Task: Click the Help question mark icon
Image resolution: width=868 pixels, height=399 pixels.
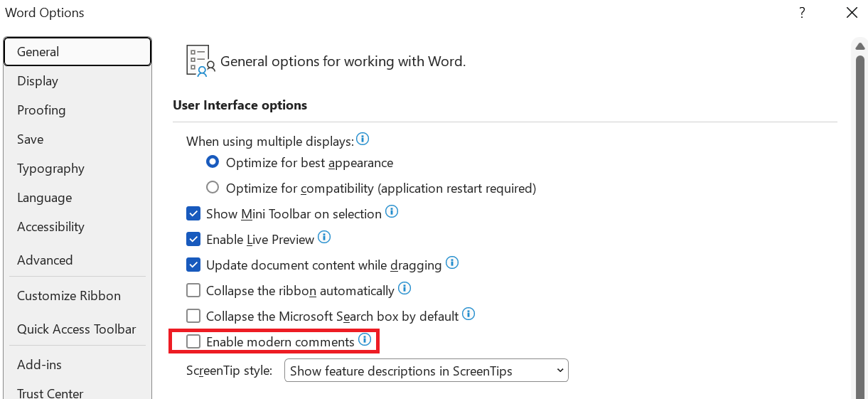Action: pyautogui.click(x=802, y=13)
